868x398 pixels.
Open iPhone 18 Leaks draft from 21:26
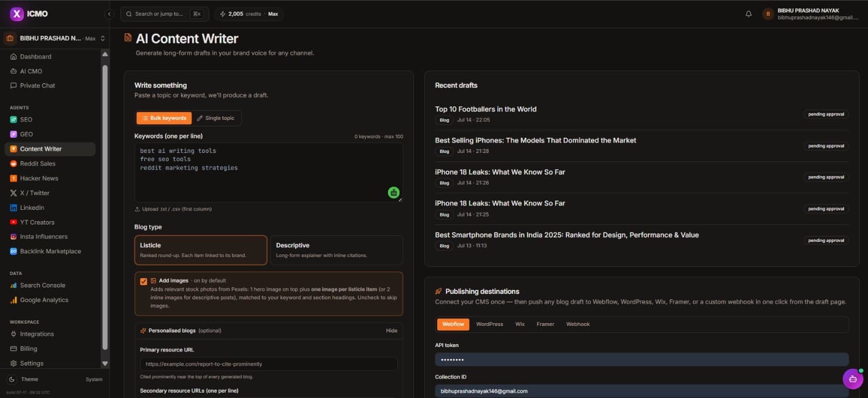pyautogui.click(x=500, y=172)
